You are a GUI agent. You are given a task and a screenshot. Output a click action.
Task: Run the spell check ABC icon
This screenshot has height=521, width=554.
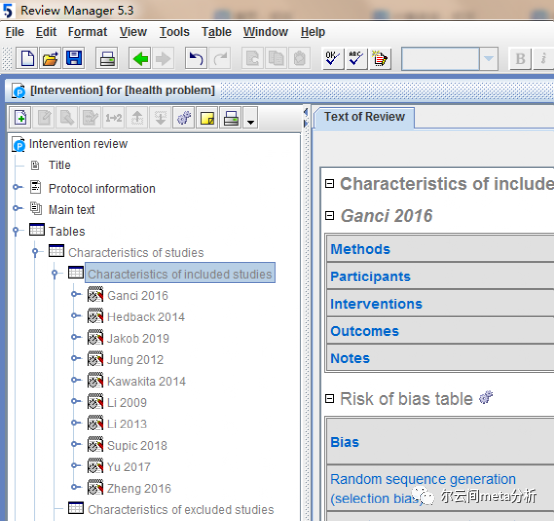click(356, 59)
